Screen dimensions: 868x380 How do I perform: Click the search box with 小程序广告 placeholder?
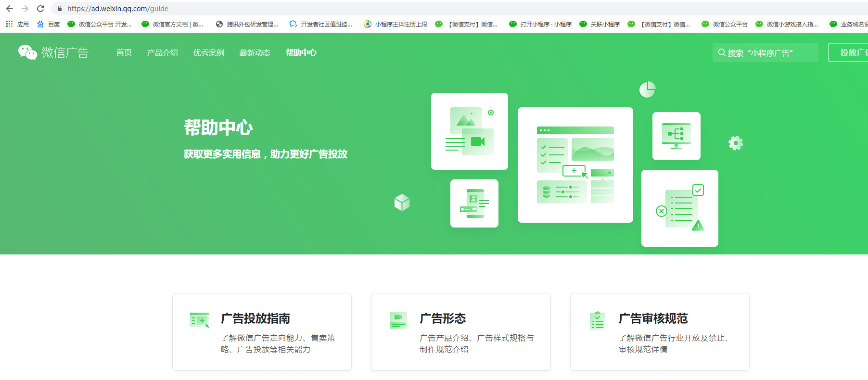[x=765, y=52]
